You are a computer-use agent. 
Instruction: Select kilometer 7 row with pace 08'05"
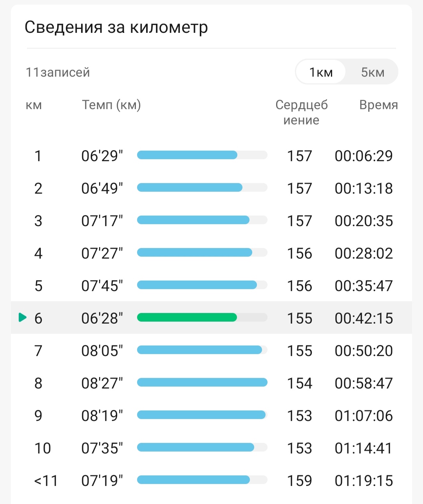click(x=211, y=350)
